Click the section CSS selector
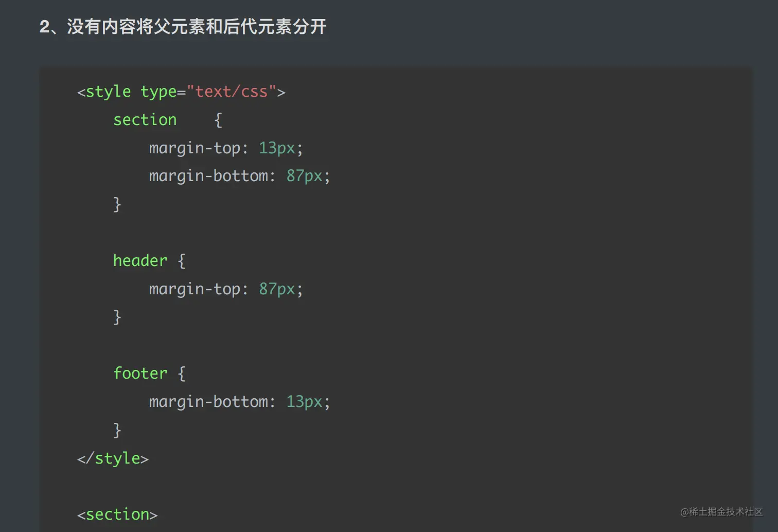 [x=145, y=120]
